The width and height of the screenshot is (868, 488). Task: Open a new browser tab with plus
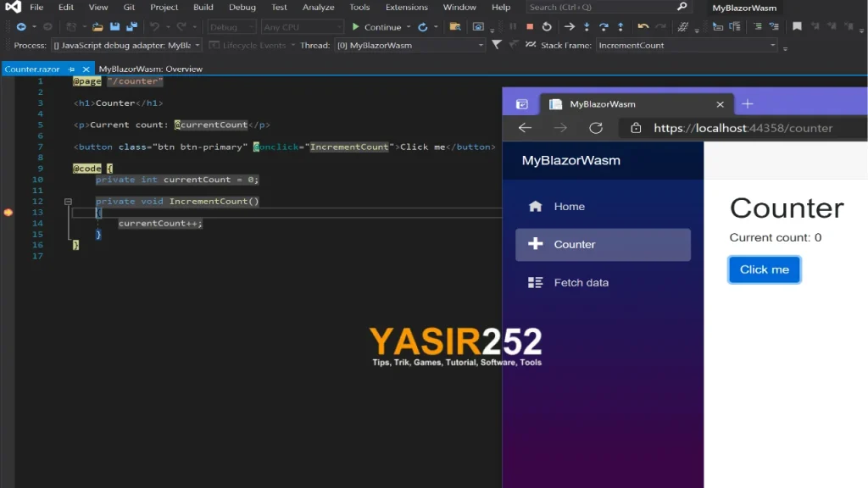pos(748,104)
